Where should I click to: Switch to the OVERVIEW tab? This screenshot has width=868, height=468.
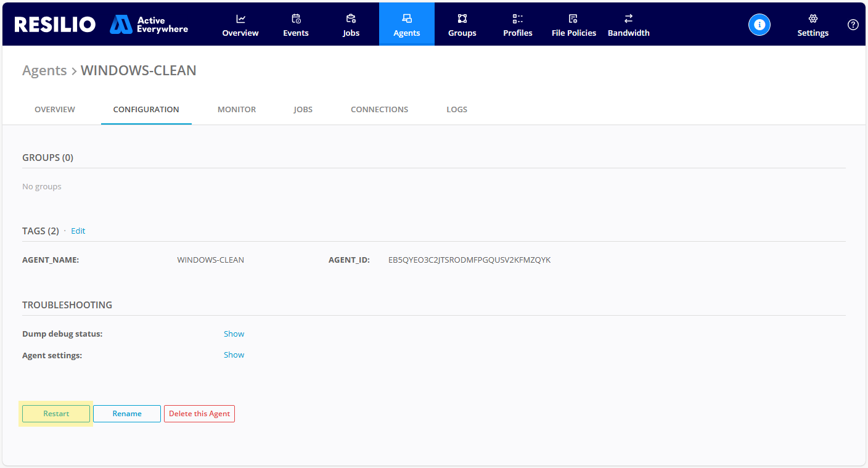(55, 110)
